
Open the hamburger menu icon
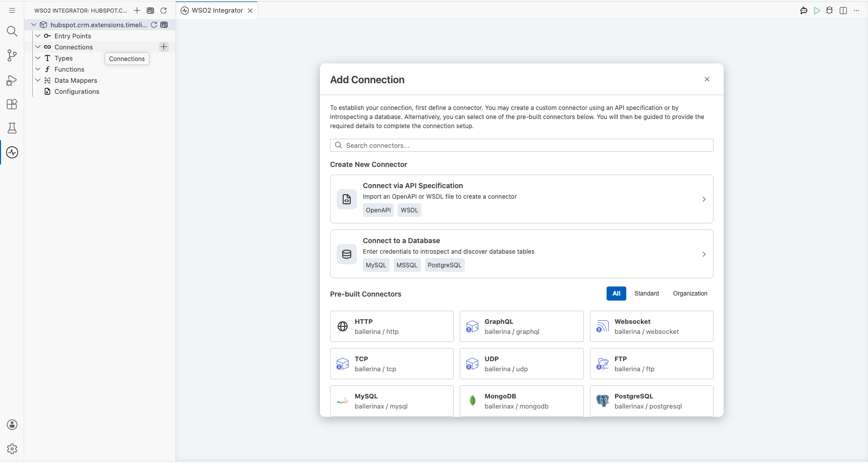(x=12, y=10)
